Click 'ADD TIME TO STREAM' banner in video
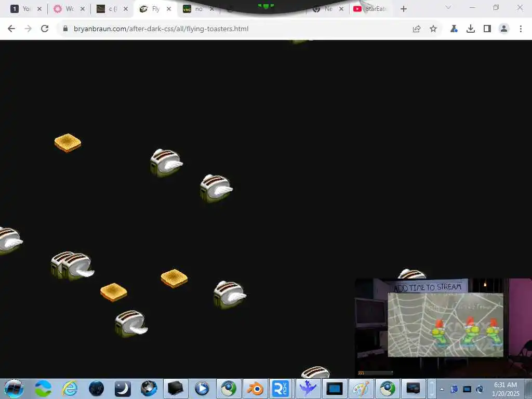This screenshot has height=399, width=532. pyautogui.click(x=428, y=287)
